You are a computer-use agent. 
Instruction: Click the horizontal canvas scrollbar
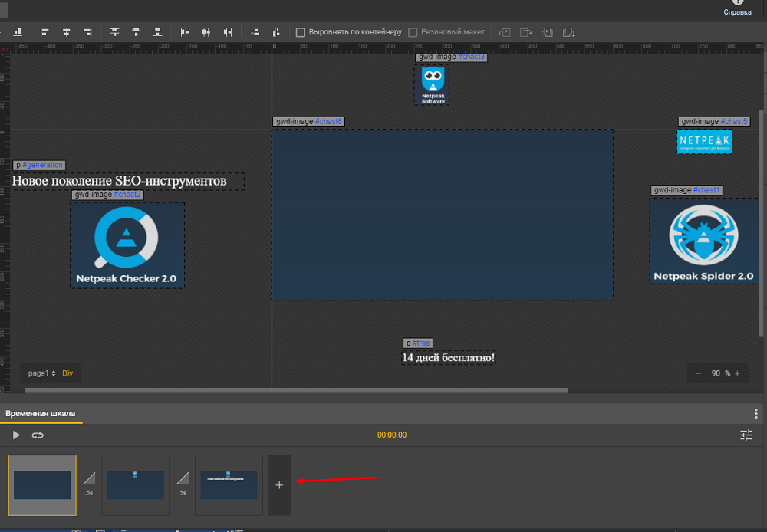295,390
